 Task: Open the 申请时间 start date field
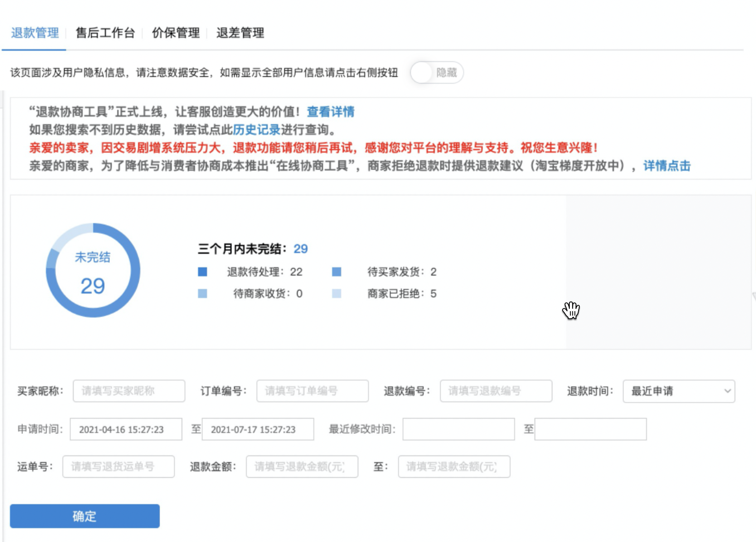pyautogui.click(x=126, y=429)
